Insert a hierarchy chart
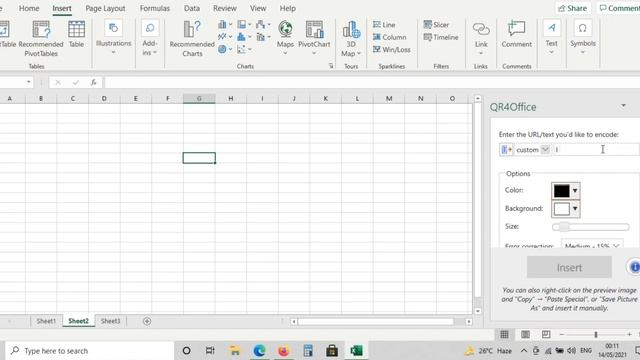 (244, 24)
